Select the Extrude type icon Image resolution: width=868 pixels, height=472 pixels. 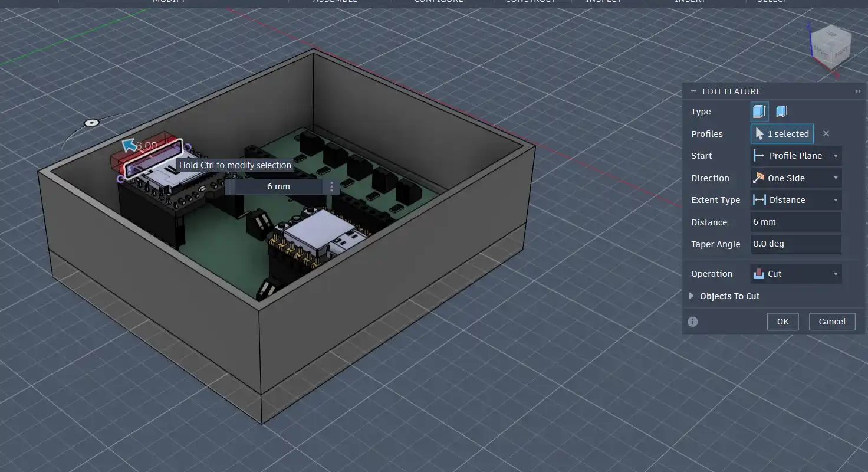[759, 111]
